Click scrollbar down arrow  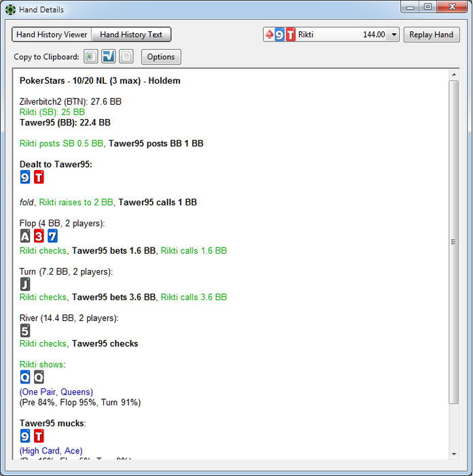coord(454,454)
